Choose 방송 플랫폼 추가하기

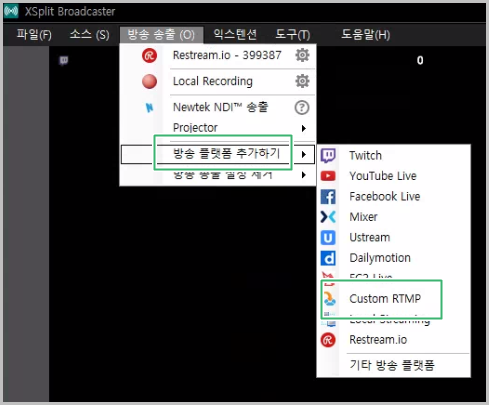pos(226,154)
